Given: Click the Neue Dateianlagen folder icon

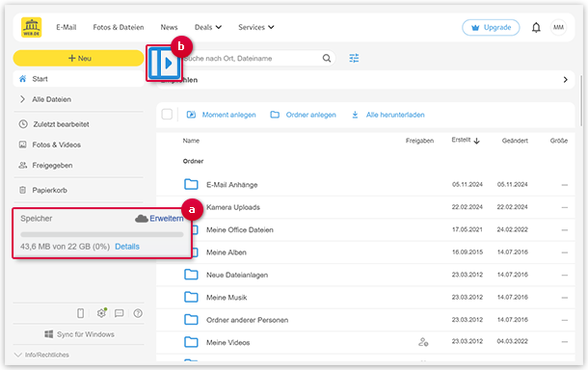Looking at the screenshot, I should pos(191,275).
